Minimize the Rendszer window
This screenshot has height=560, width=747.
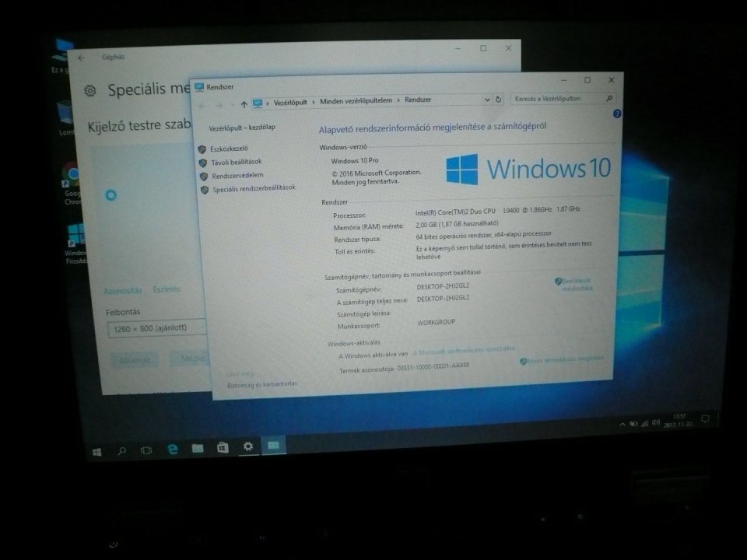(563, 80)
